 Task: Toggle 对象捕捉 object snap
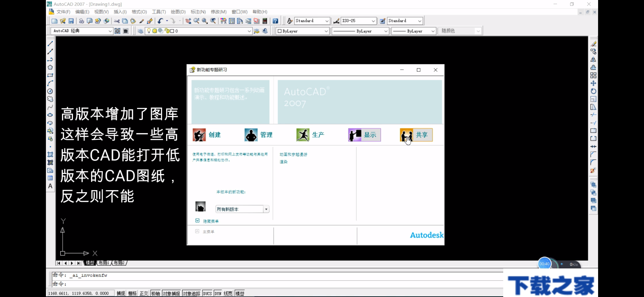(x=171, y=293)
